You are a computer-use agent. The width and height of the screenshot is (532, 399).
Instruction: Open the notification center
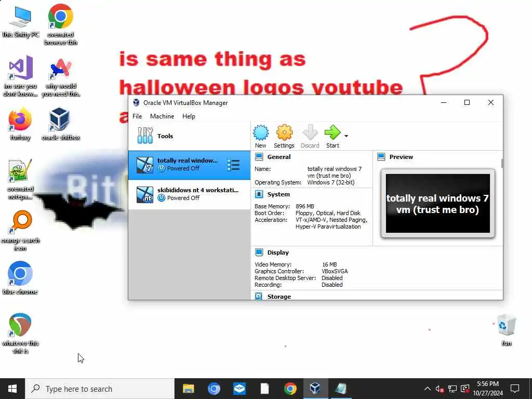pos(515,389)
